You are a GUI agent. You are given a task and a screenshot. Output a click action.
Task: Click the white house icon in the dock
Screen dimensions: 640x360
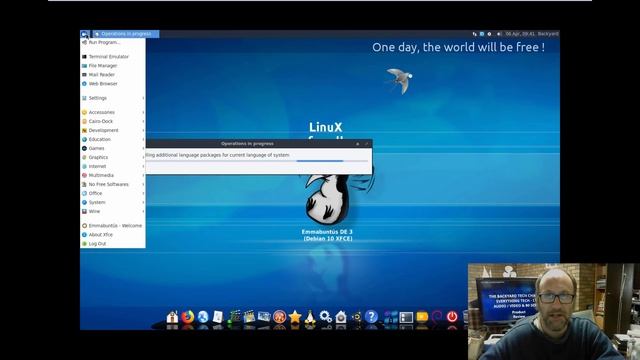[172, 317]
